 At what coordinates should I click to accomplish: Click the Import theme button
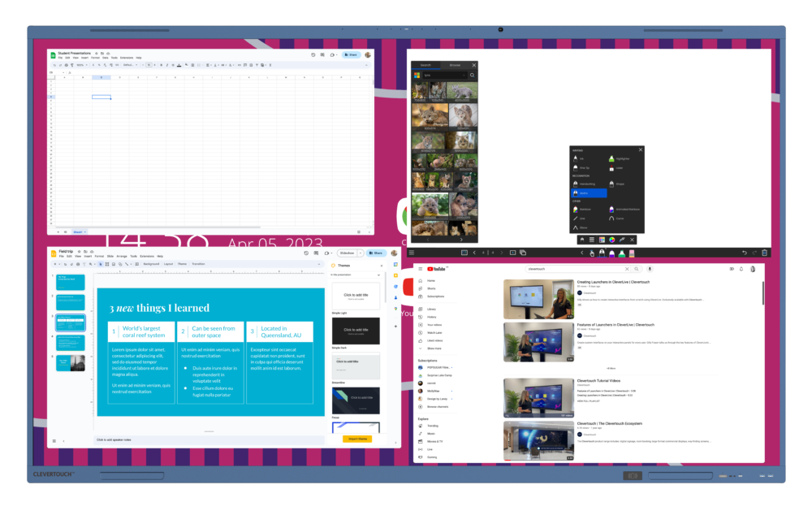[357, 439]
